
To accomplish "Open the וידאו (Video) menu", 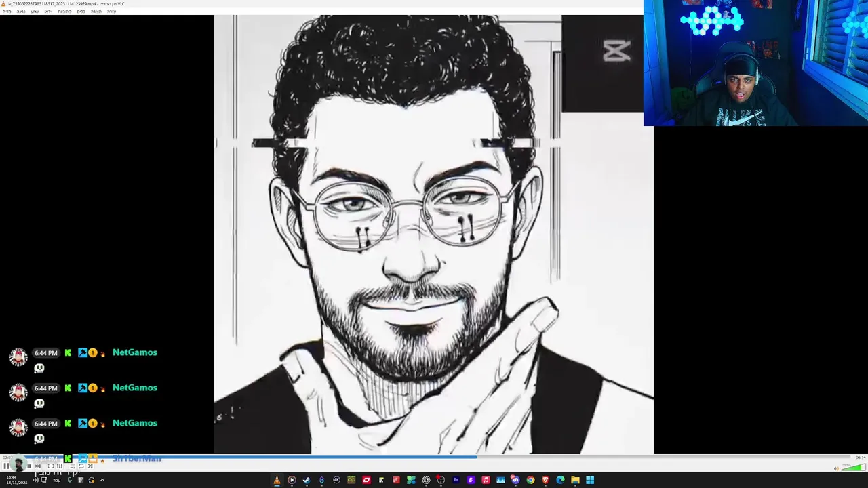I will click(x=48, y=12).
